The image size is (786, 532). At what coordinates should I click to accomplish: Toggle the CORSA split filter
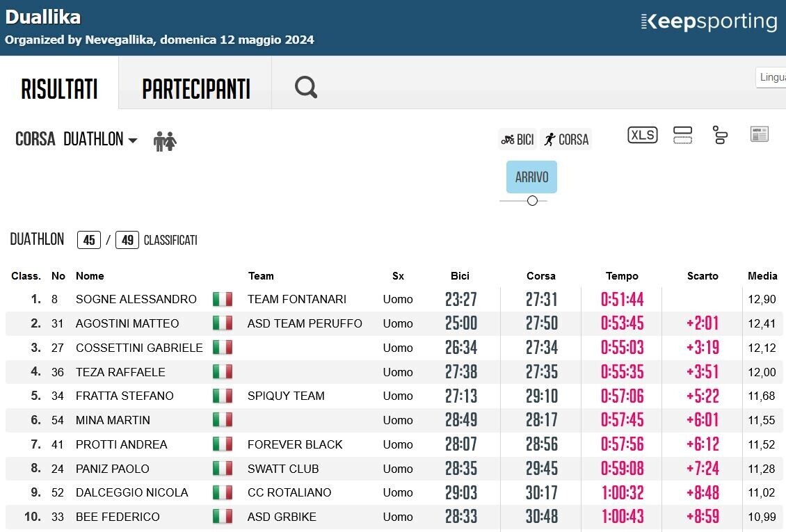(x=566, y=139)
